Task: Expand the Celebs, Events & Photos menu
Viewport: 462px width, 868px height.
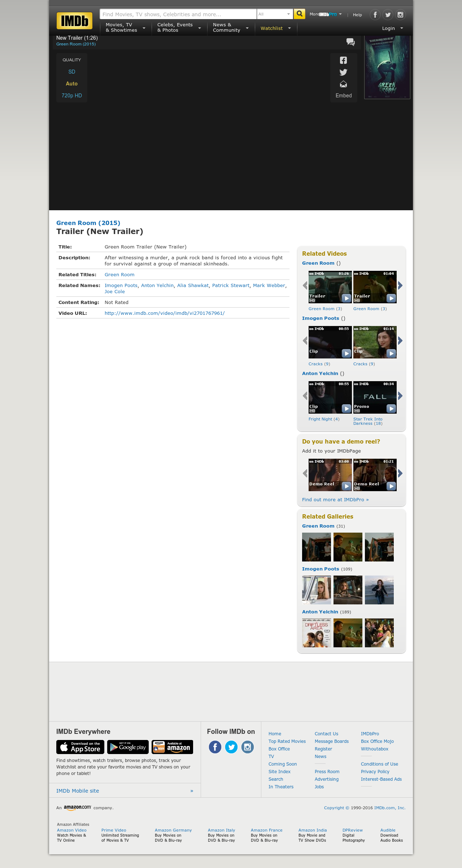Action: [x=179, y=28]
